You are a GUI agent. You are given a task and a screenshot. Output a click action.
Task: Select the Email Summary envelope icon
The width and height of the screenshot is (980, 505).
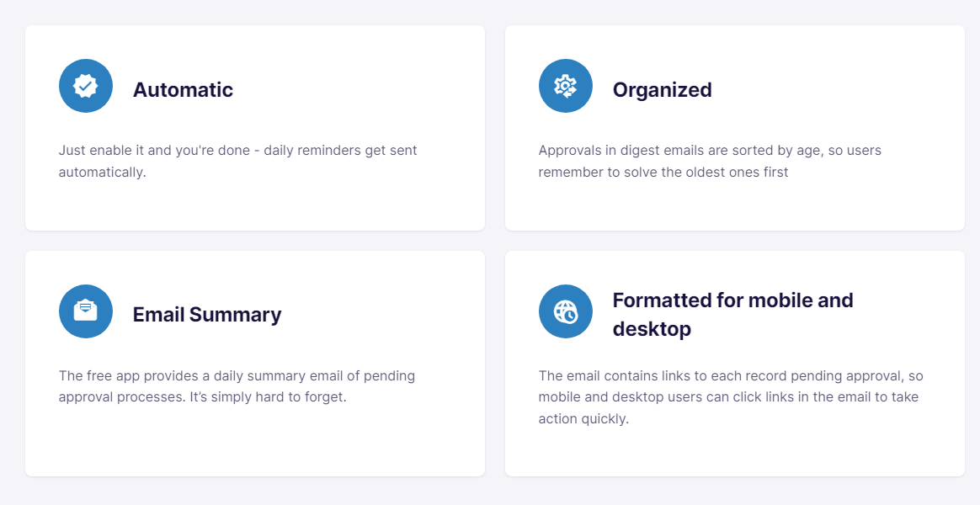pyautogui.click(x=86, y=311)
